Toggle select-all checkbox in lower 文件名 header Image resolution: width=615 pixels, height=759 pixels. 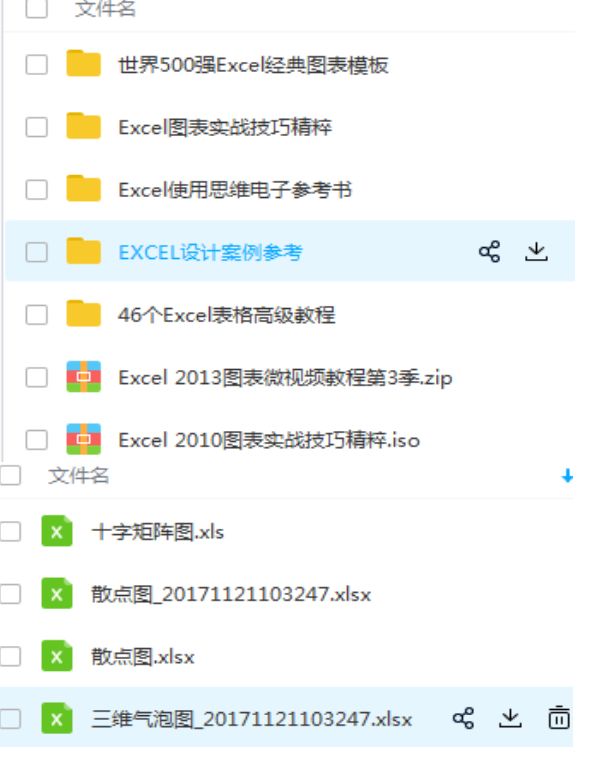click(x=10, y=475)
